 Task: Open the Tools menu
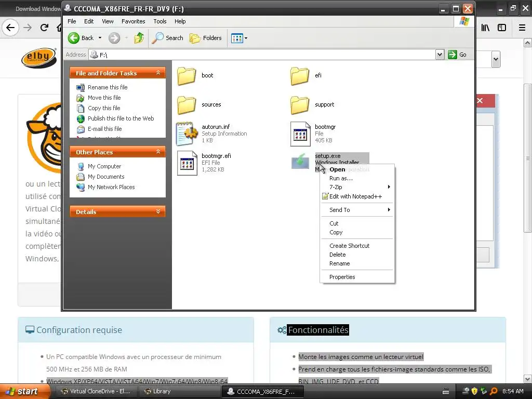pyautogui.click(x=160, y=21)
